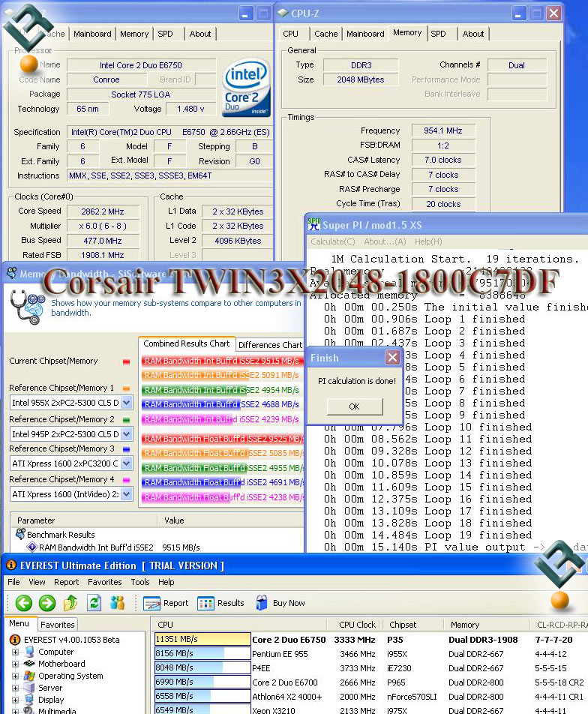Expand the Server node in EVEREST tree
Image resolution: width=588 pixels, height=714 pixels.
click(16, 688)
